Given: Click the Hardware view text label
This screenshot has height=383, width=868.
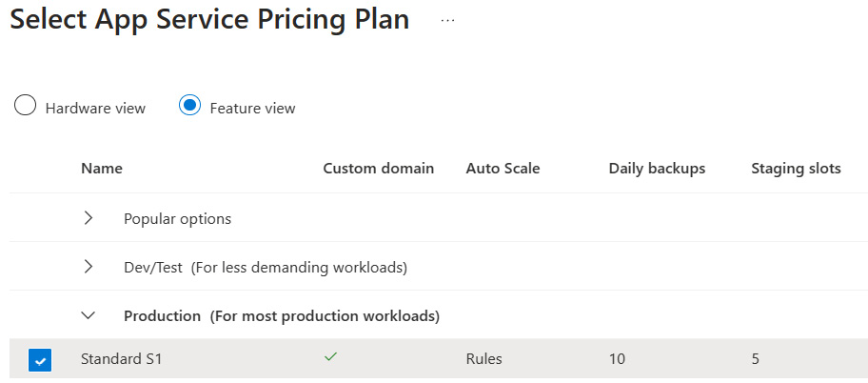Looking at the screenshot, I should click(x=95, y=108).
